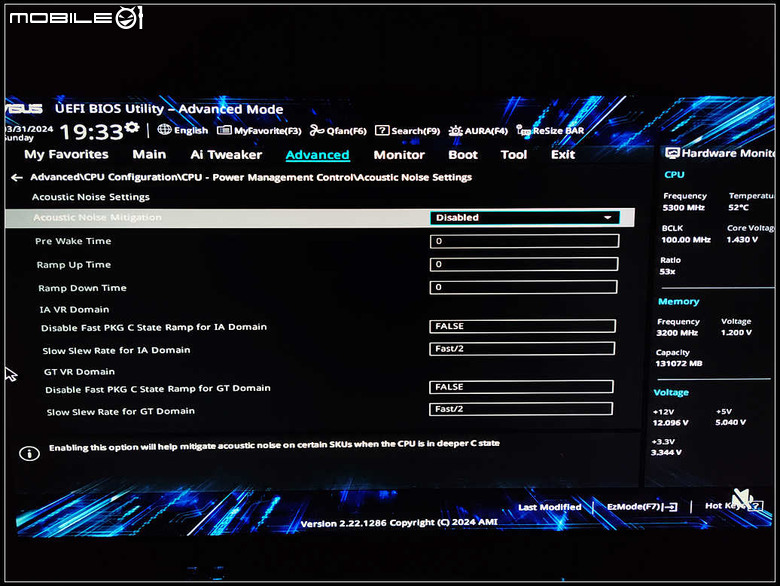
Task: Select the Ramp Up Time label
Action: click(74, 265)
